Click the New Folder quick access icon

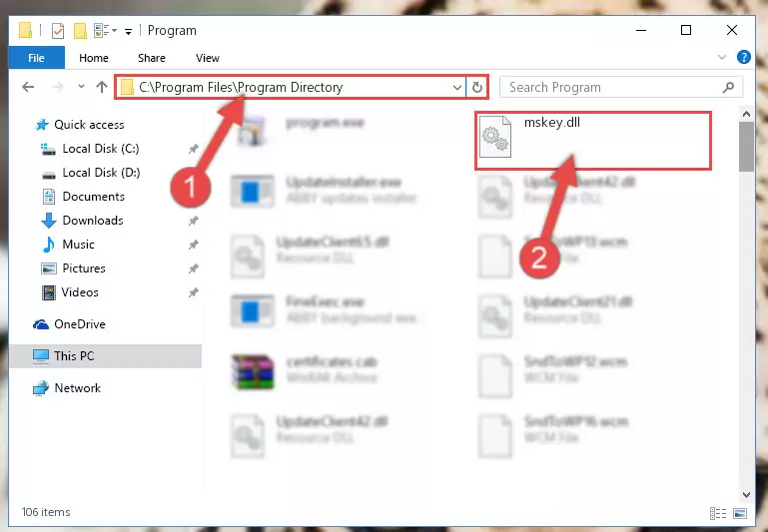tap(80, 30)
